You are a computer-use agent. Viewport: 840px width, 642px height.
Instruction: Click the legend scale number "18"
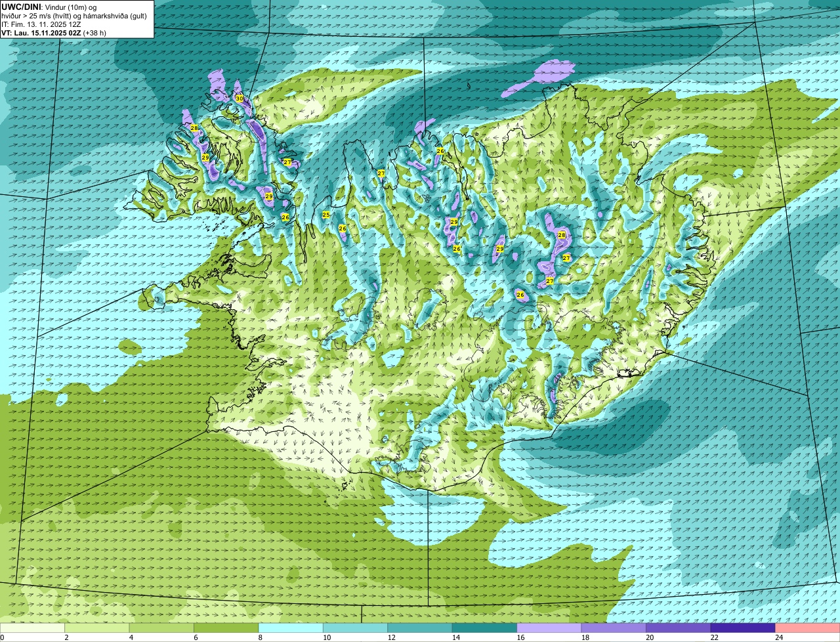click(x=584, y=637)
